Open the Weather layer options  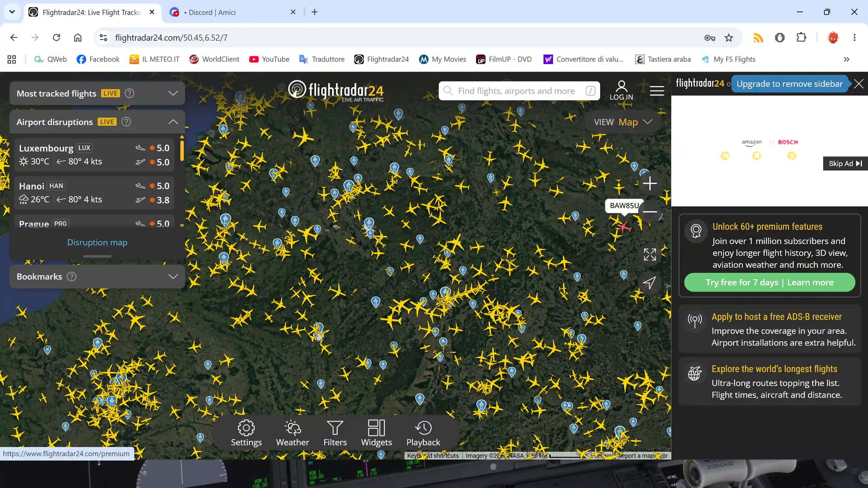(292, 433)
